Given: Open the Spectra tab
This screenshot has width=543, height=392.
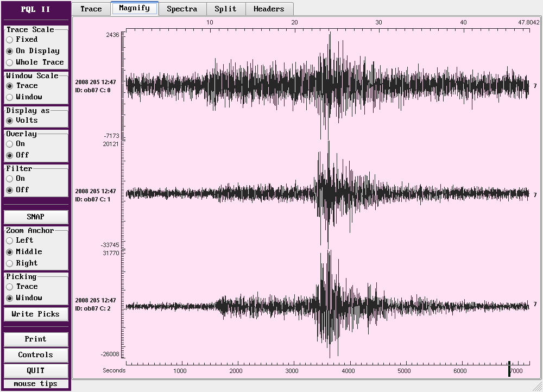Looking at the screenshot, I should 181,9.
